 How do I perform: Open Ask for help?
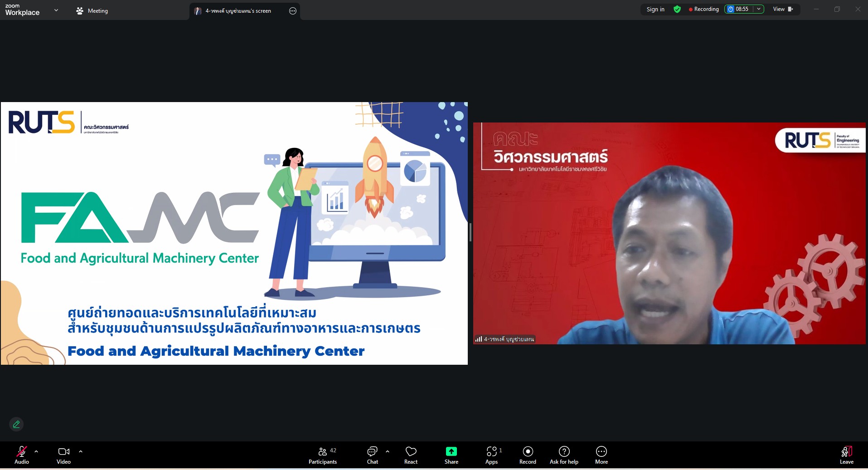click(x=564, y=455)
